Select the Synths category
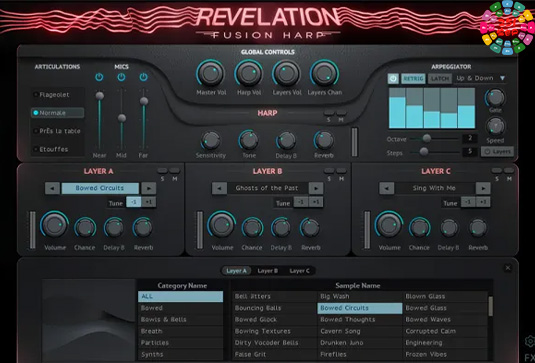The width and height of the screenshot is (535, 363). click(x=180, y=354)
